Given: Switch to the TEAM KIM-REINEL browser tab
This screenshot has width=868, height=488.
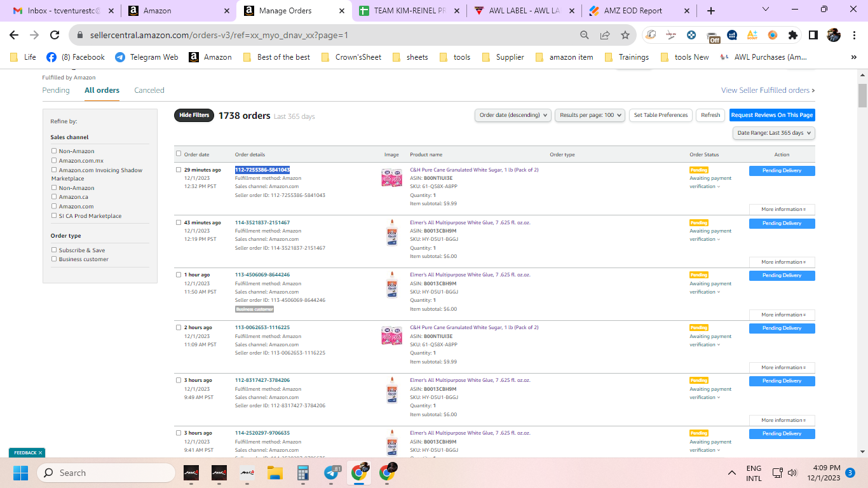Looking at the screenshot, I should 408,11.
